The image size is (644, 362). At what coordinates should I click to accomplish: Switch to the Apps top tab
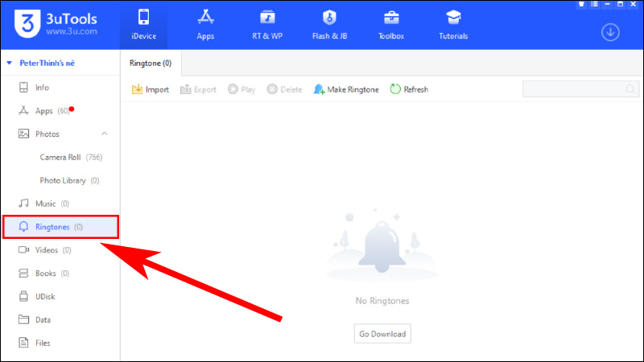click(205, 25)
